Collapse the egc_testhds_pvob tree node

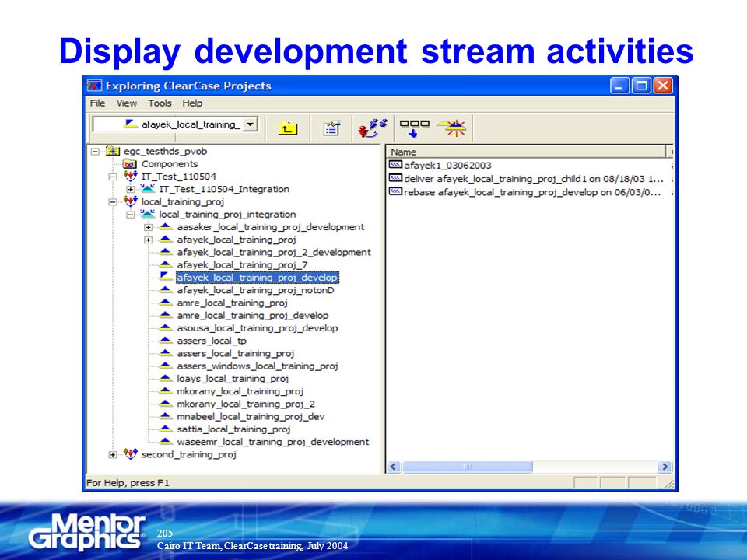(x=95, y=152)
